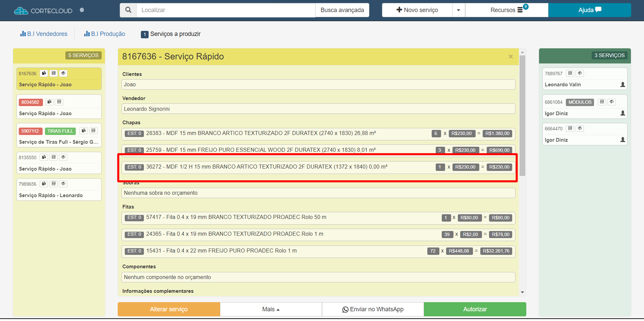Click the Alterar serviço button
Viewport: 644px width, 321px height.
[169, 309]
